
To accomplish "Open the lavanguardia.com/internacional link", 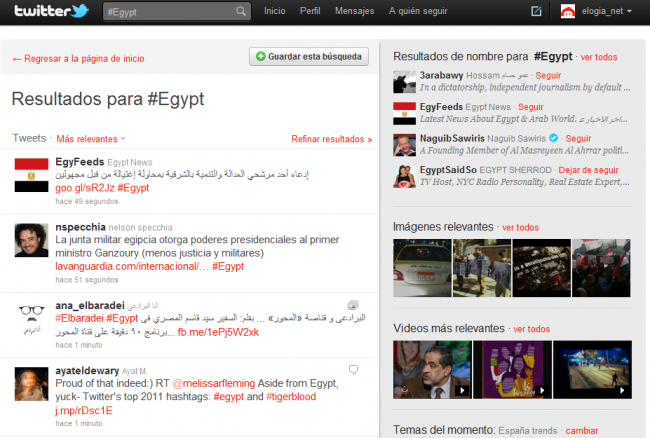I will pos(132,266).
